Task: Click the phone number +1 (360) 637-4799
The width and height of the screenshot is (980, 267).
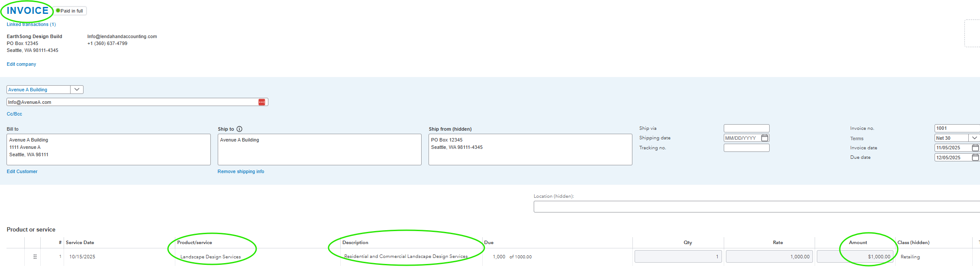Action: tap(107, 43)
